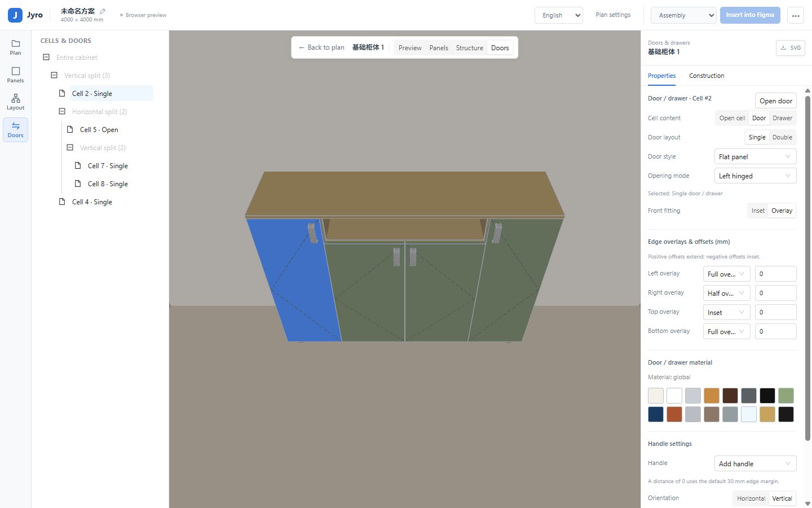Image resolution: width=812 pixels, height=508 pixels.
Task: Open the Left overlay type dropdown
Action: [x=726, y=274]
